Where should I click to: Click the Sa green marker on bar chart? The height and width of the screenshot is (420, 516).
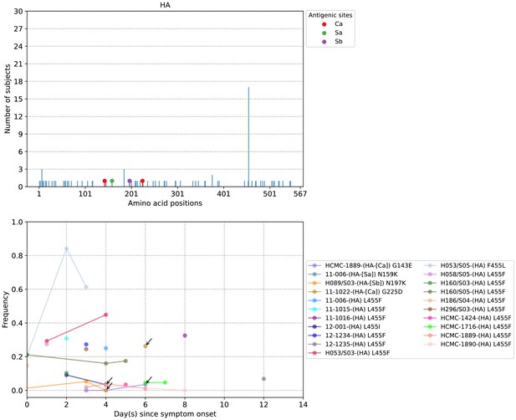pos(112,181)
